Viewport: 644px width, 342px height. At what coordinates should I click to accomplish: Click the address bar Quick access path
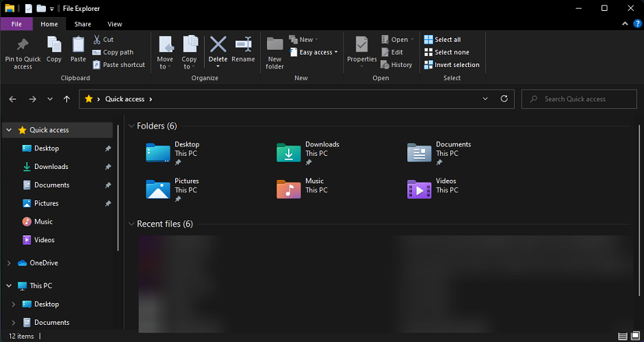(x=125, y=99)
